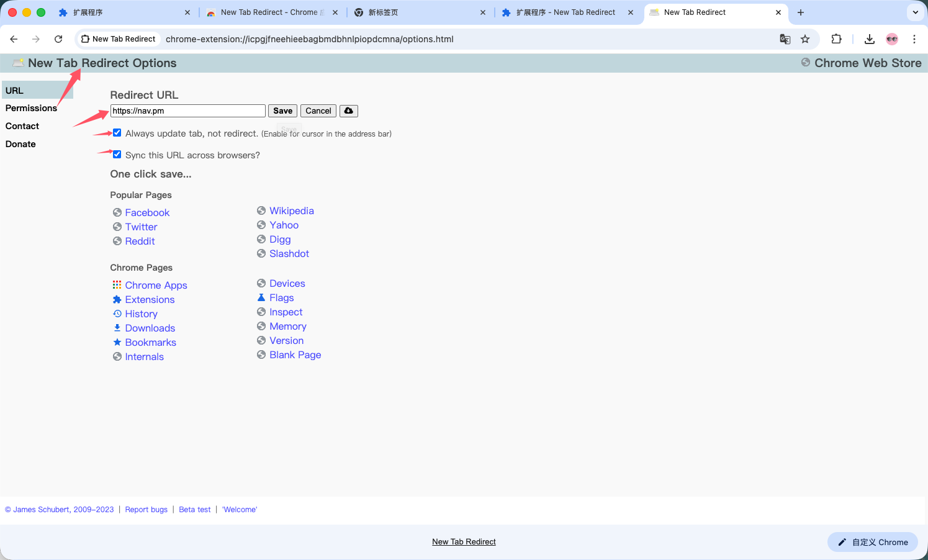Bookmark page with the star icon
The width and height of the screenshot is (928, 560).
tap(805, 39)
